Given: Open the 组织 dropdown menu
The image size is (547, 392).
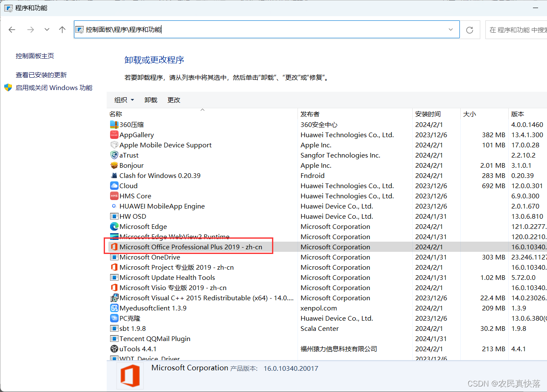Looking at the screenshot, I should tap(124, 100).
